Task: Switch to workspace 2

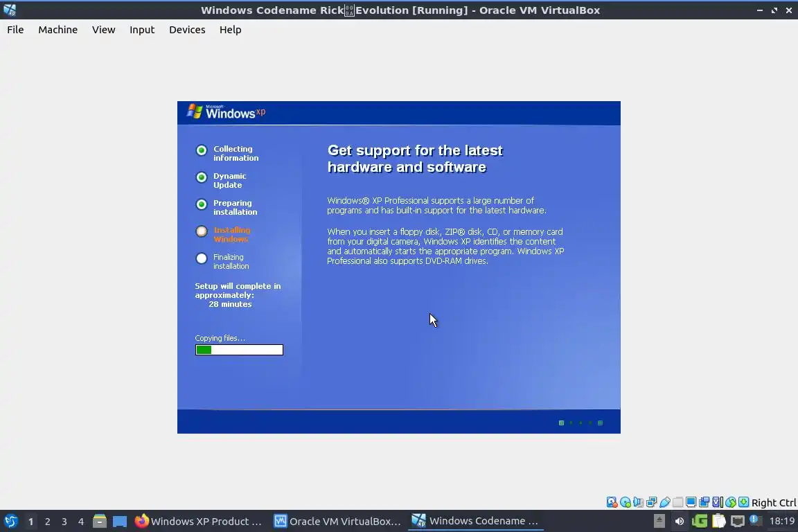Action: point(47,522)
